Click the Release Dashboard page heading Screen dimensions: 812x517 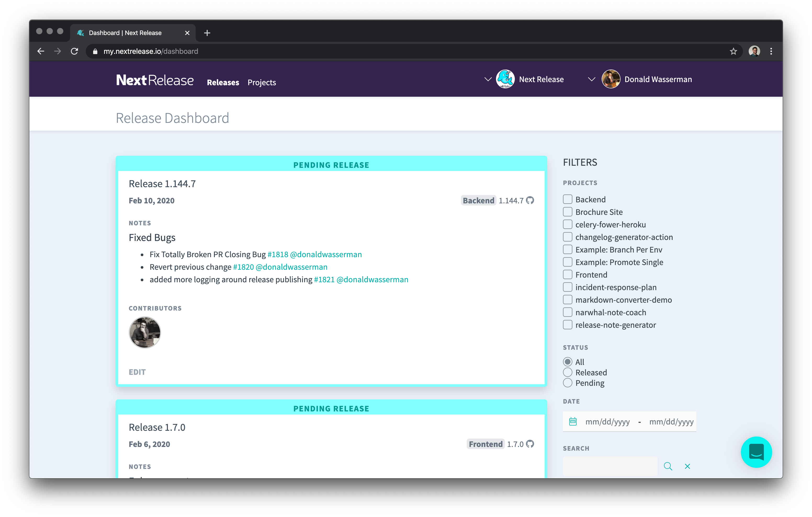point(172,118)
